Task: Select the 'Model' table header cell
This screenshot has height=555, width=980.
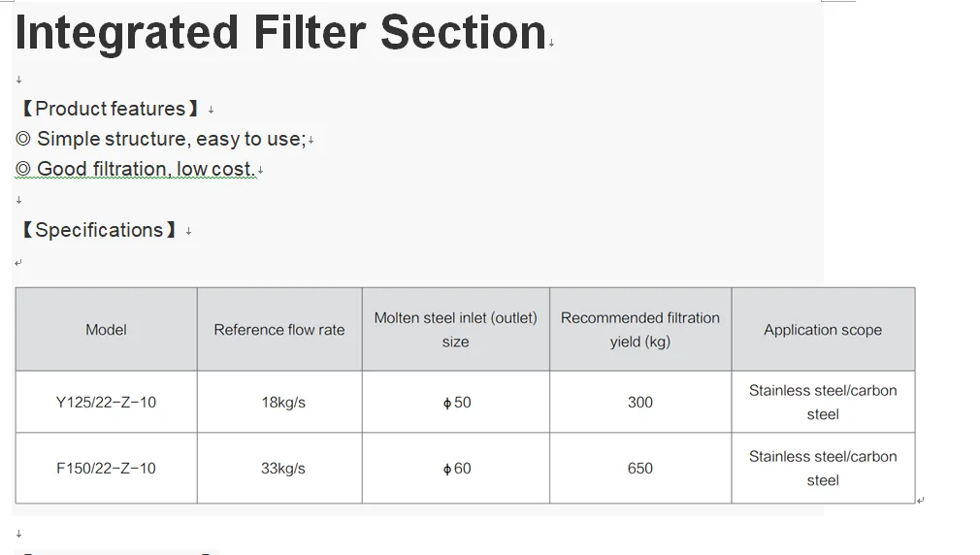Action: tap(106, 330)
